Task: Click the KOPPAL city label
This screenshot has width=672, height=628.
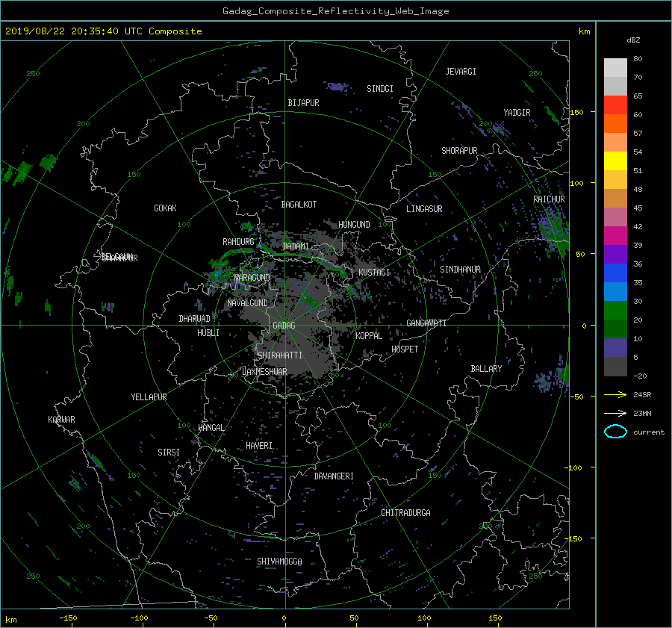Action: 369,336
